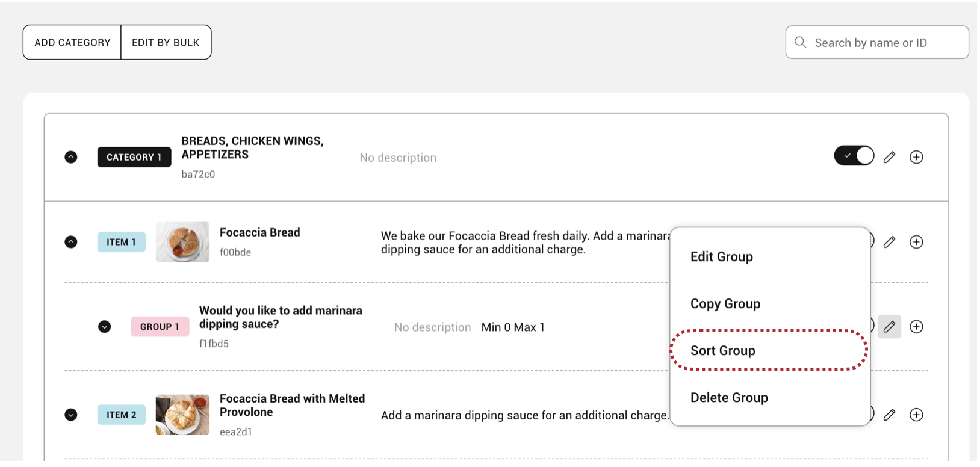Click plus icon in Group 1 row
This screenshot has height=467, width=980.
click(x=916, y=327)
